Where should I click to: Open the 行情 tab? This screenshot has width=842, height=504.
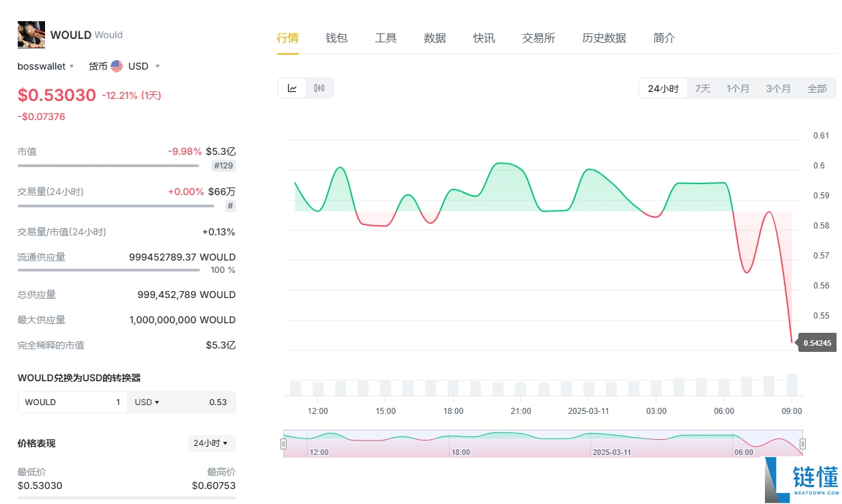click(287, 38)
